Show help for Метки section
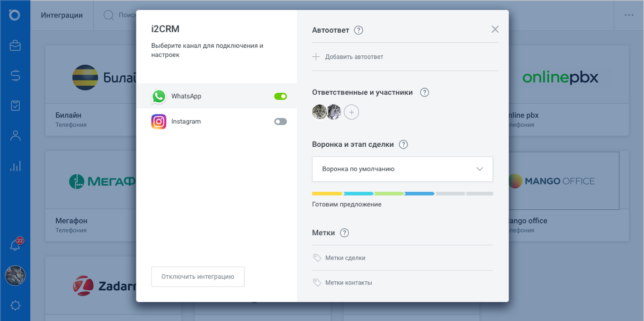The image size is (644, 321). pos(344,233)
